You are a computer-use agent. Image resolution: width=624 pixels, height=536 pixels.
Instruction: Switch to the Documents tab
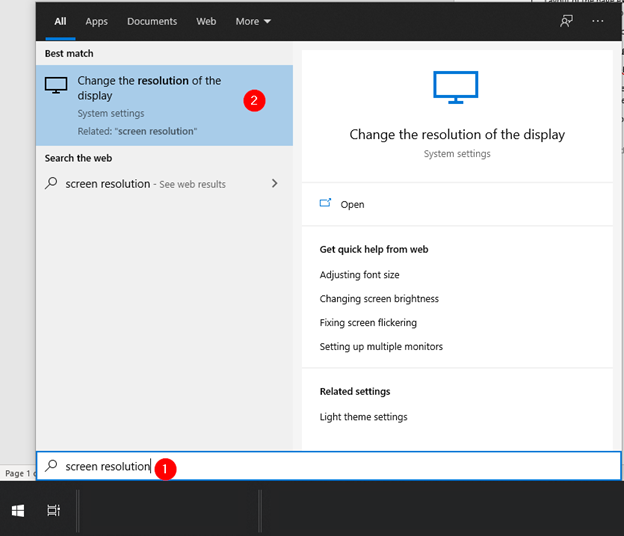(x=152, y=21)
